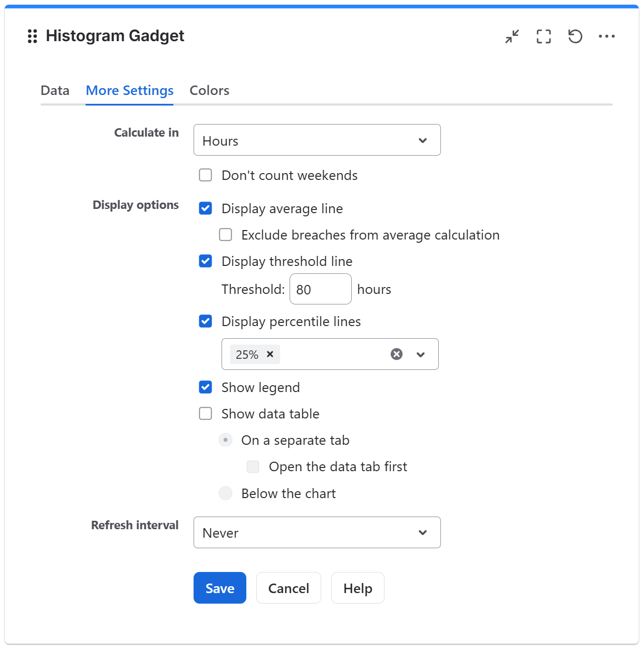Enable Show data table
Screen dimensions: 644x649
pos(206,414)
